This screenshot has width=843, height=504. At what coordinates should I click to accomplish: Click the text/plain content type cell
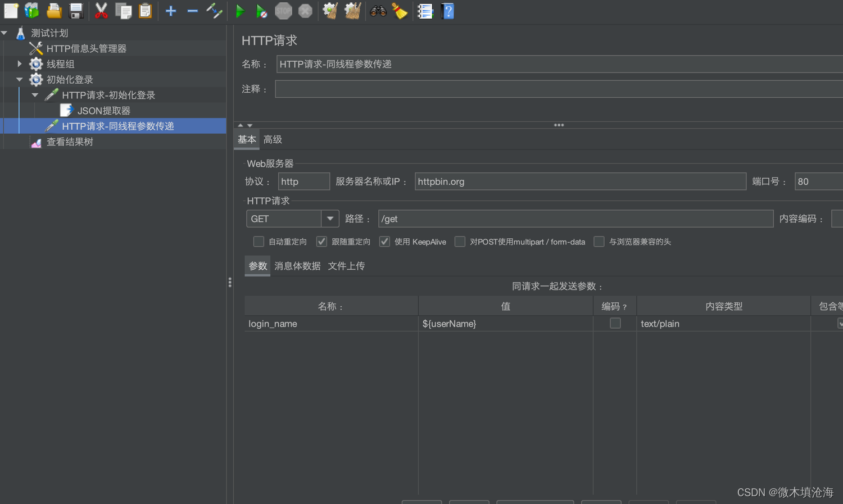point(724,324)
